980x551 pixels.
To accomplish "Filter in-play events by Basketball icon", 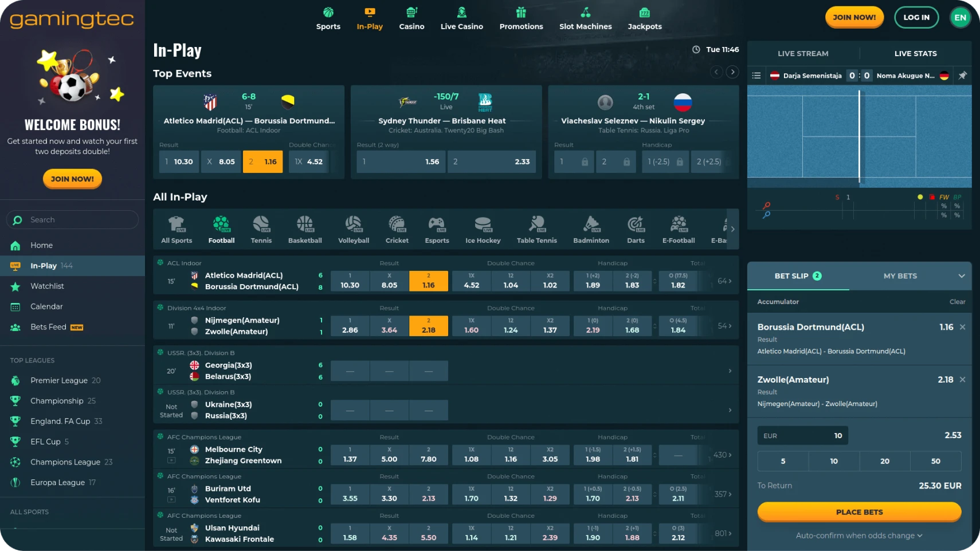I will click(x=305, y=224).
